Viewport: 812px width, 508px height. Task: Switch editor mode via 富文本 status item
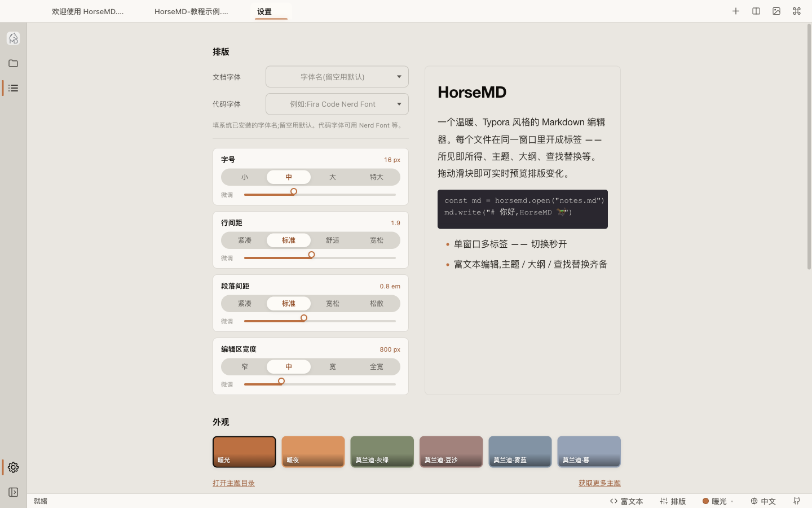(x=626, y=501)
